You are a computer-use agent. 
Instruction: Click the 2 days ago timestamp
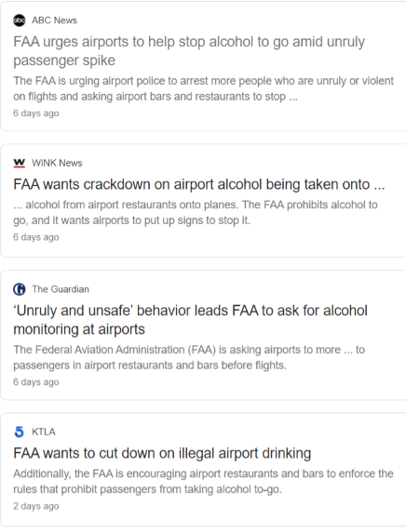tap(36, 506)
